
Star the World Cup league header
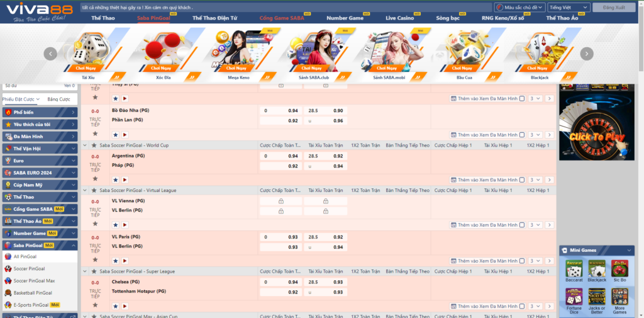click(x=94, y=145)
